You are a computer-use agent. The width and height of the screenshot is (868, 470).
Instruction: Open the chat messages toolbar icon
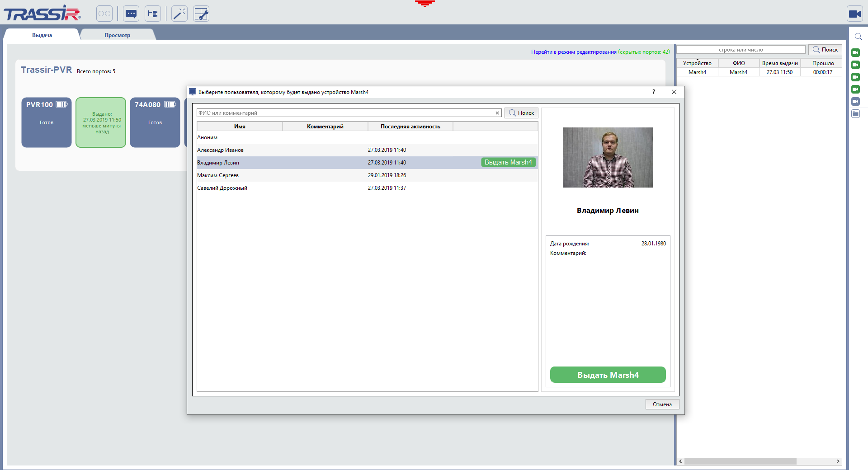[x=131, y=14]
